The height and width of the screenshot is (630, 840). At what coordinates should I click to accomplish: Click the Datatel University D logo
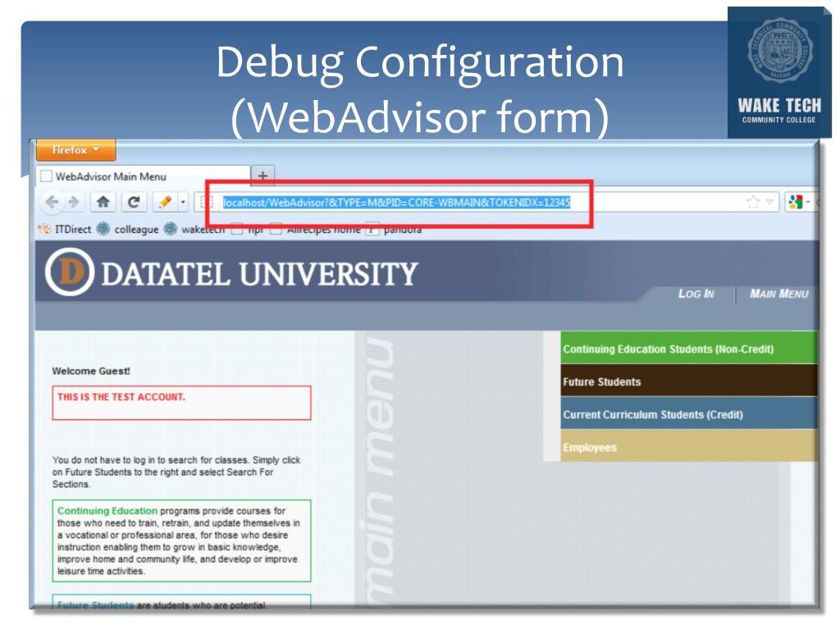(71, 272)
